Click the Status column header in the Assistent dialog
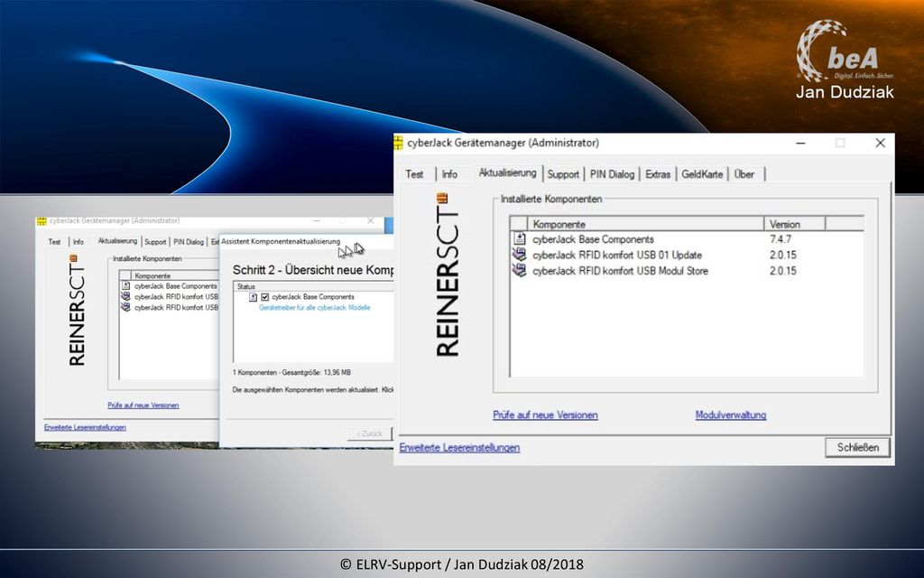 click(313, 286)
